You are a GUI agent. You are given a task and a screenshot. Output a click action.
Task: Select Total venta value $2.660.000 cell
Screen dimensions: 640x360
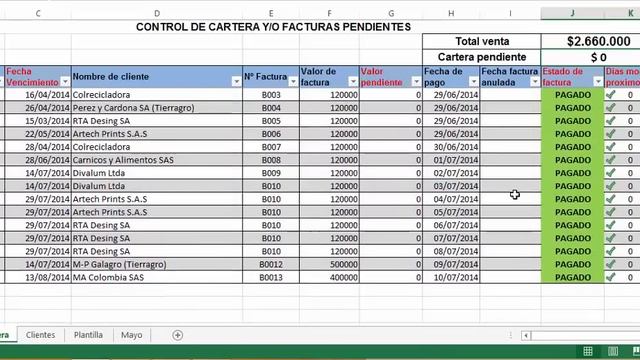point(591,41)
